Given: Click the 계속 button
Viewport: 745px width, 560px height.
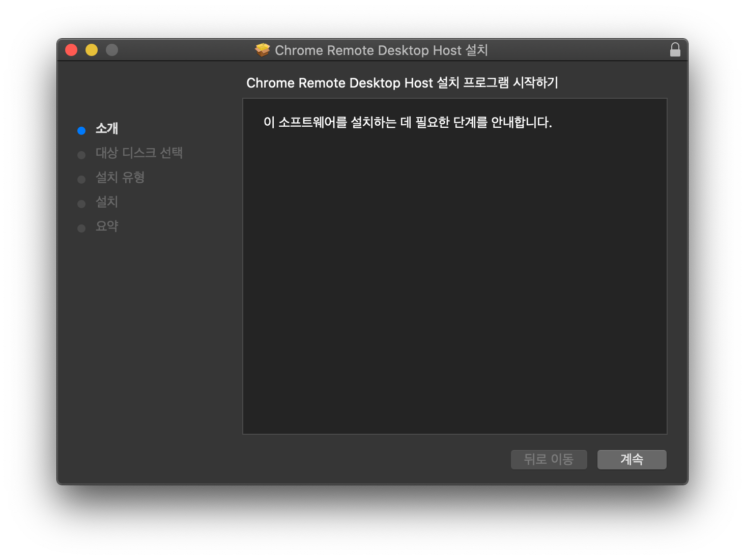Looking at the screenshot, I should tap(632, 459).
